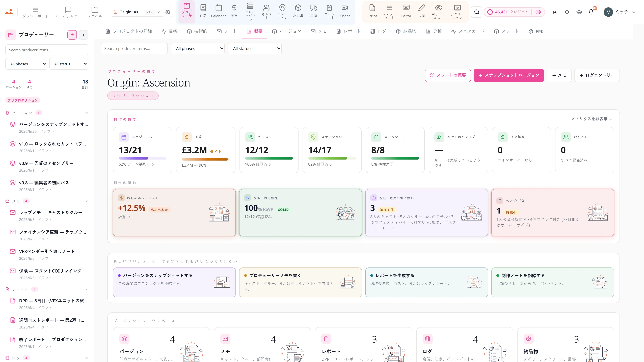The width and height of the screenshot is (644, 362).
Task: Click the プリプロダクション phase badge under title
Action: tap(133, 96)
